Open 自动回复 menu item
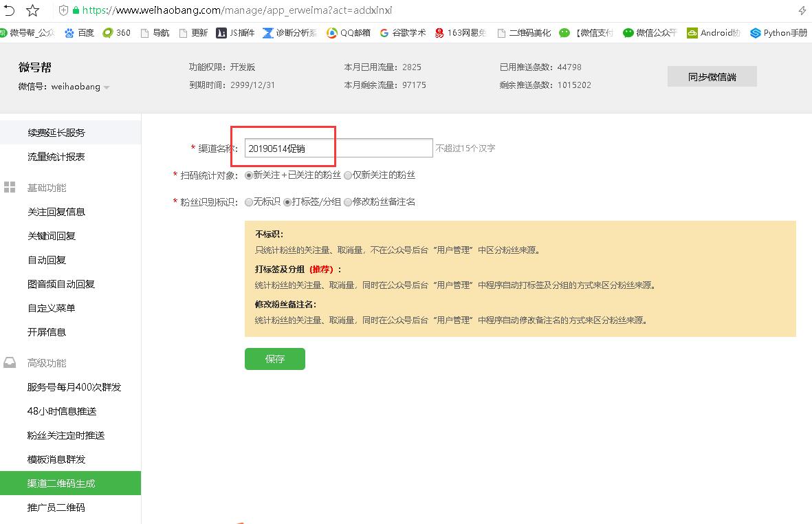The height and width of the screenshot is (524, 812). pyautogui.click(x=70, y=260)
